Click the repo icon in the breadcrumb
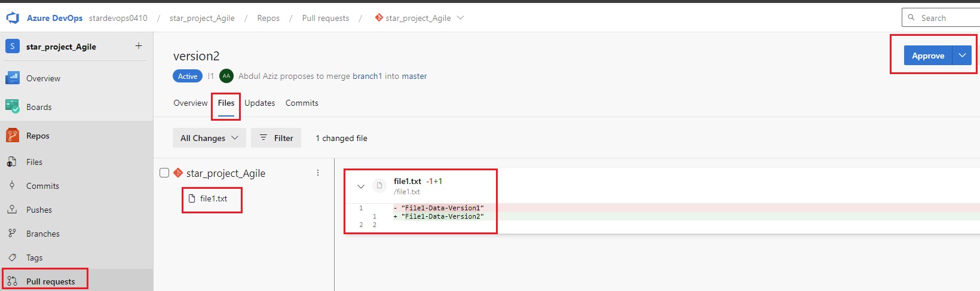The width and height of the screenshot is (980, 291). pos(379,18)
